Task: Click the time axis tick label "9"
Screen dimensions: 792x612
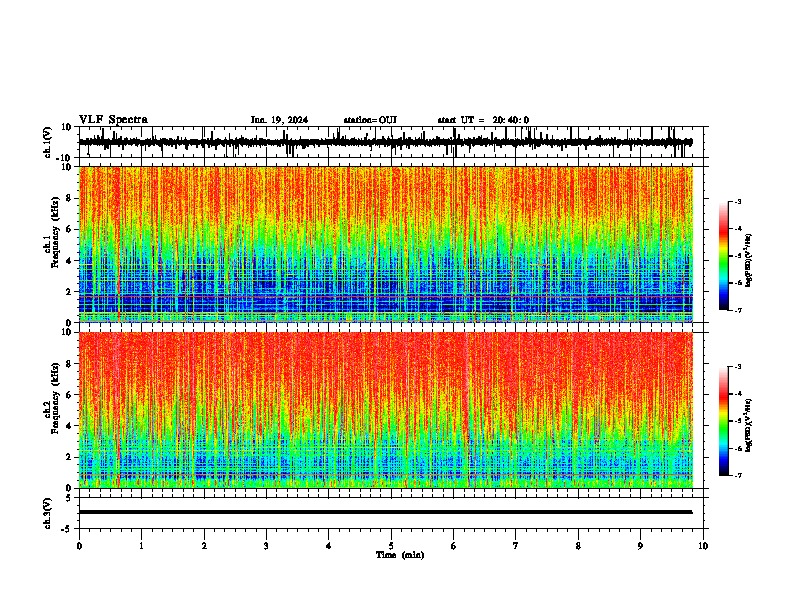Action: click(x=640, y=546)
